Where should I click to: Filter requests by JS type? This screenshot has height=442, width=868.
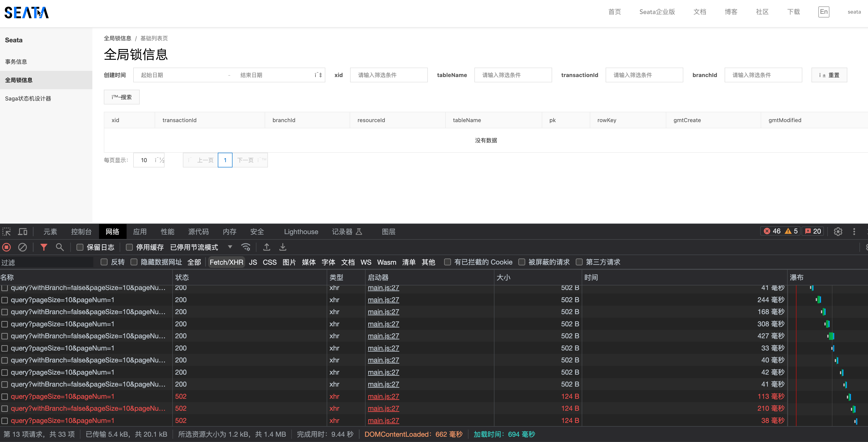coord(253,262)
